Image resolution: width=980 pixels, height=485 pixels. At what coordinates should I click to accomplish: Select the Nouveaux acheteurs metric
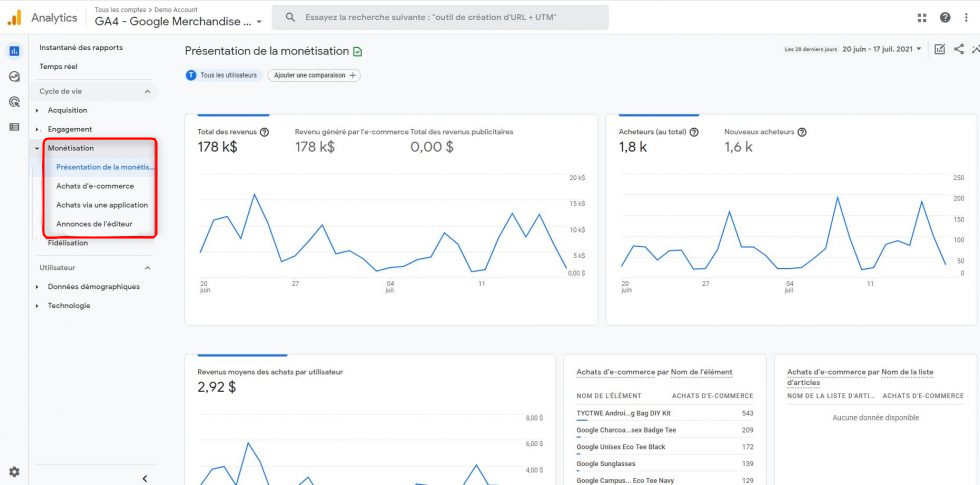(765, 140)
